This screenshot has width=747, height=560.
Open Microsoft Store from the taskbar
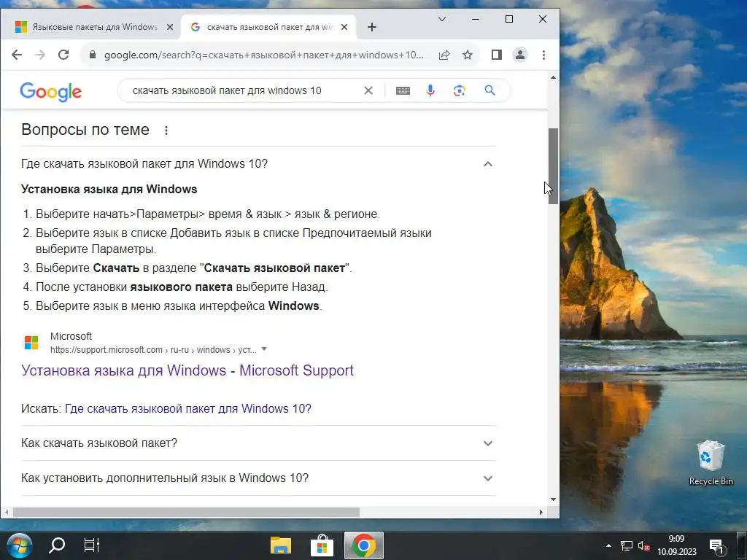322,545
